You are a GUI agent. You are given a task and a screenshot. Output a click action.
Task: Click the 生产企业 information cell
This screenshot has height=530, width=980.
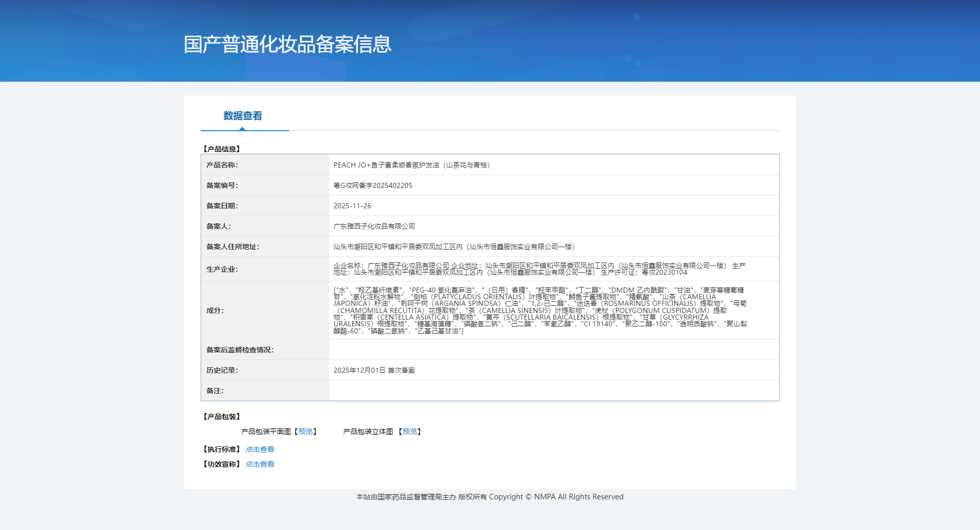(539, 269)
